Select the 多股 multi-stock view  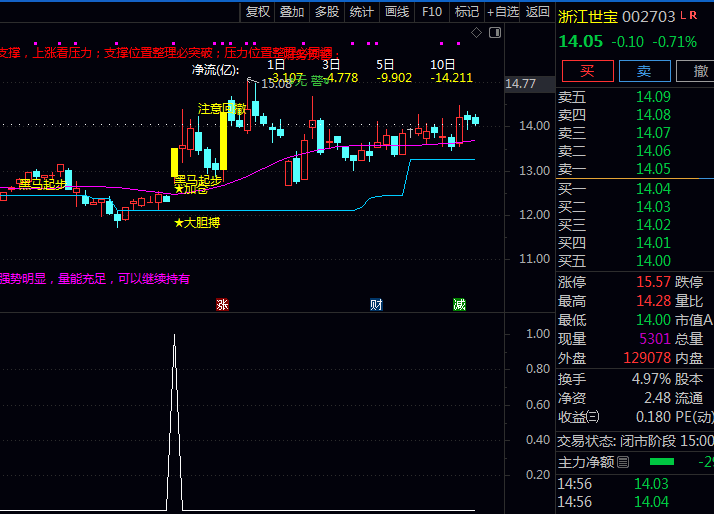(x=327, y=12)
